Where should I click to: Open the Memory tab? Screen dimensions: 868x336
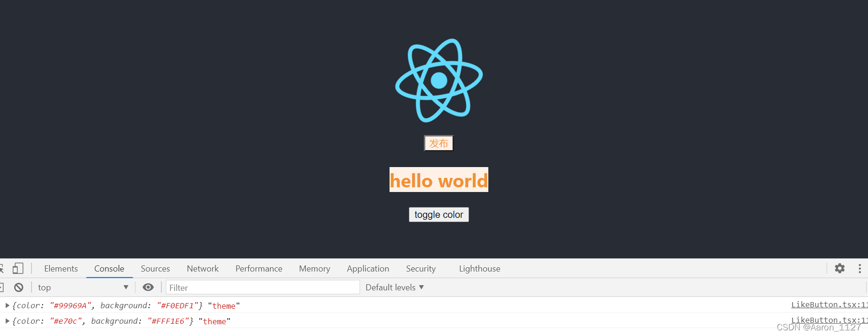(x=315, y=268)
